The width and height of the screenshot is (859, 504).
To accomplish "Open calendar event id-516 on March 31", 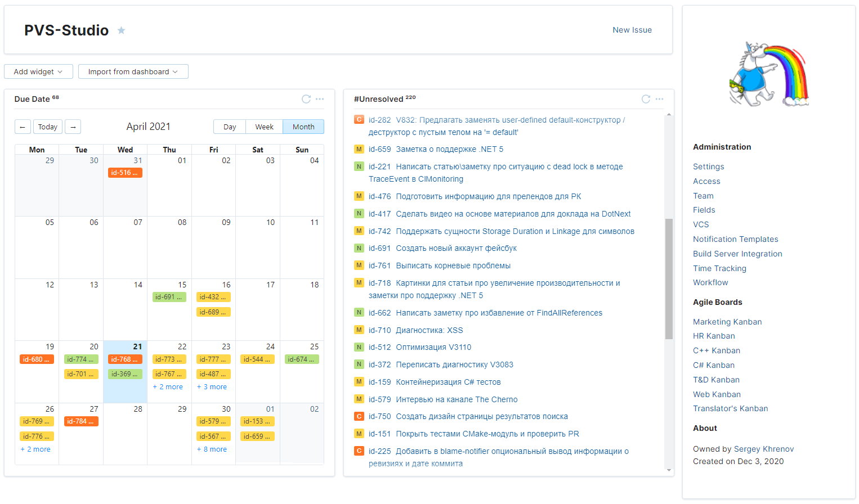I will (x=125, y=173).
